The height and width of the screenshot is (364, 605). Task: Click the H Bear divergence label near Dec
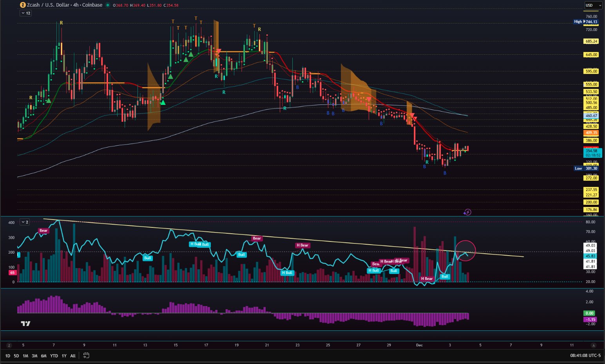pos(427,279)
